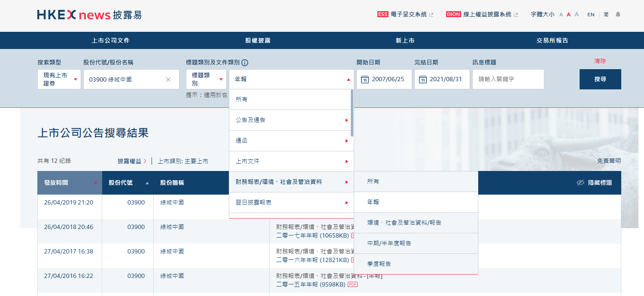The image size is (644, 296).
Task: Click 清除 to reset filters
Action: [x=600, y=61]
